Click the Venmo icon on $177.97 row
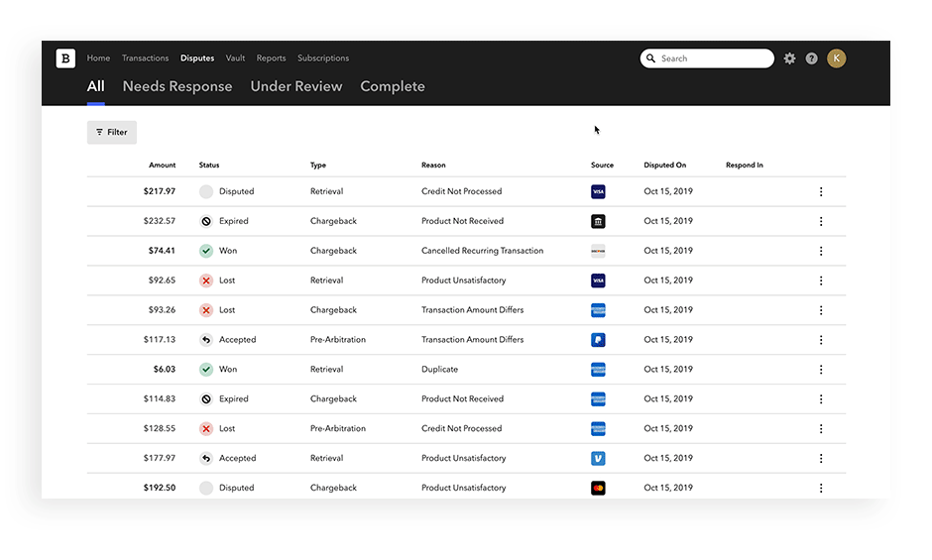 [x=598, y=459]
